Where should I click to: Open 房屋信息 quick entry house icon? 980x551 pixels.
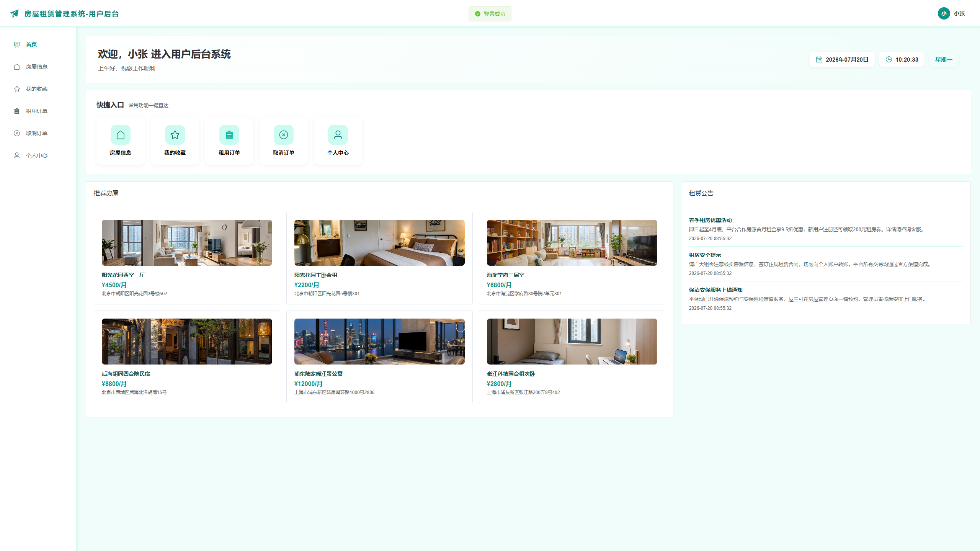121,135
